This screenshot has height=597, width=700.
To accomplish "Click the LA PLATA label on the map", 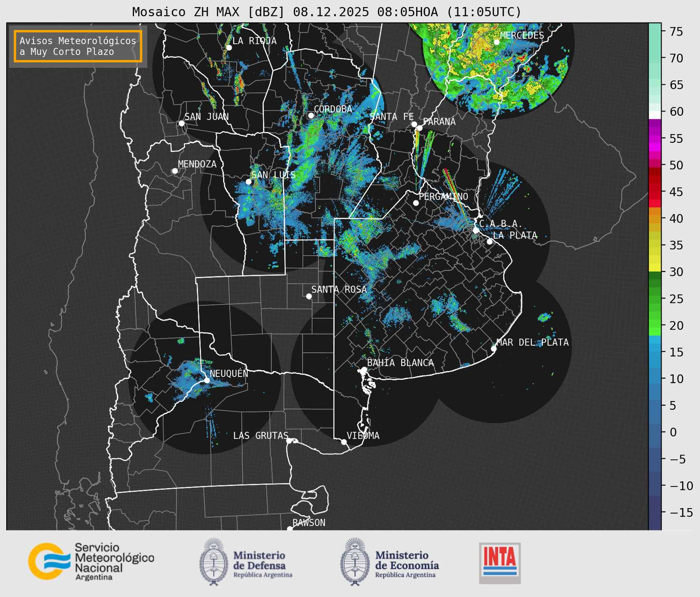I will click(515, 235).
